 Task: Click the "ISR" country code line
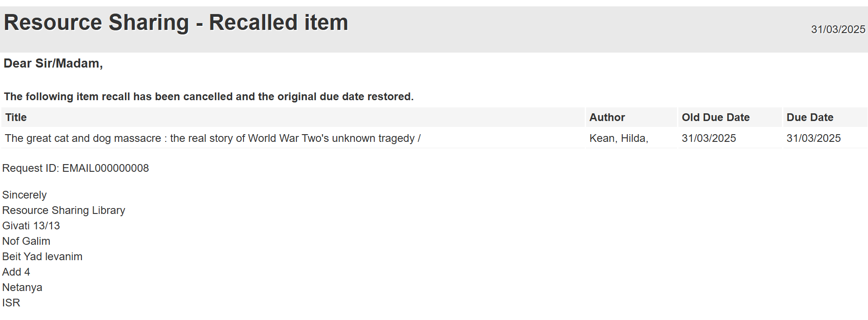point(11,303)
